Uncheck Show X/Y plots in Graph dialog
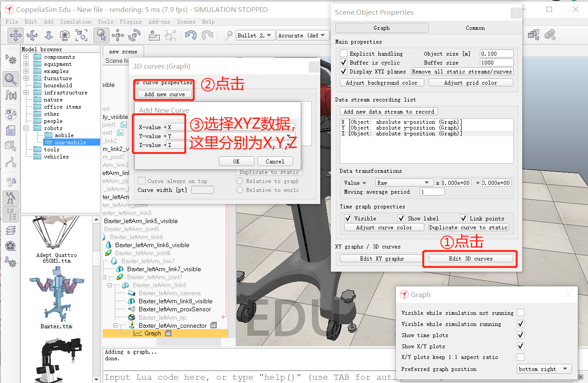The image size is (588, 383). 520,346
